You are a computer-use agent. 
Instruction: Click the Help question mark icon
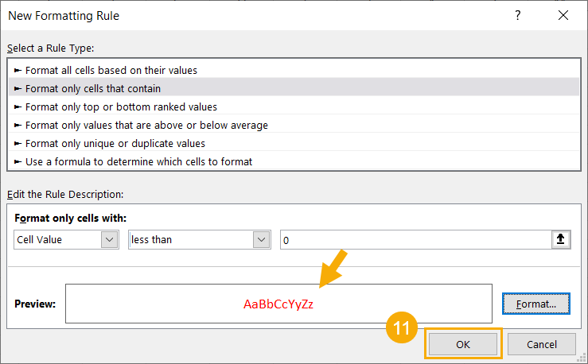(x=518, y=16)
